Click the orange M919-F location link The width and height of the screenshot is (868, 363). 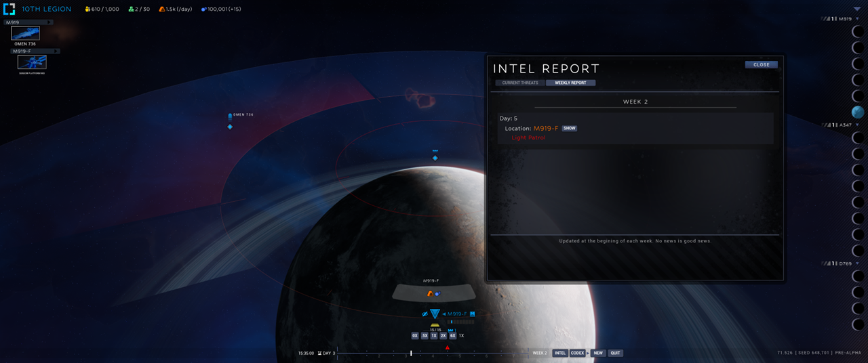546,128
